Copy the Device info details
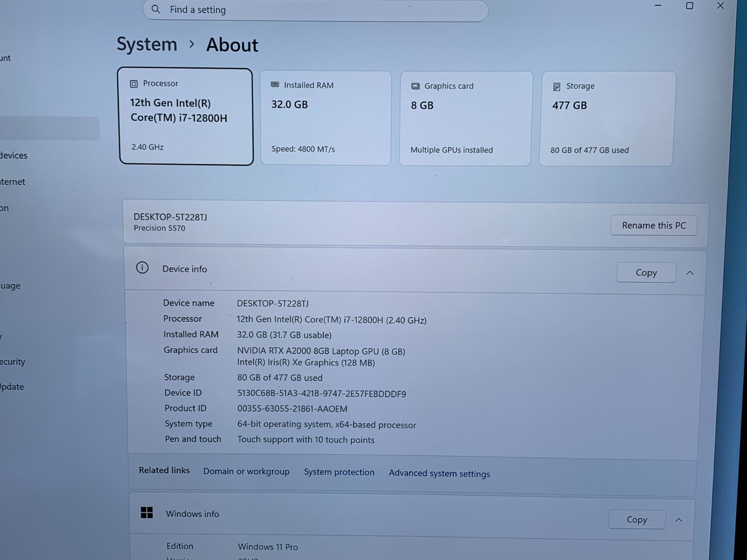Viewport: 747px width, 560px height. coord(646,273)
